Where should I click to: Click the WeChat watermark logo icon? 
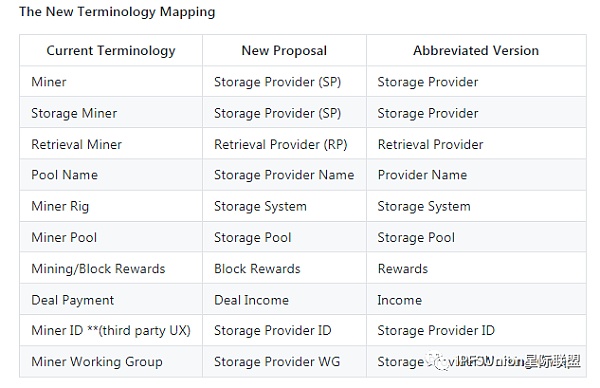point(439,360)
